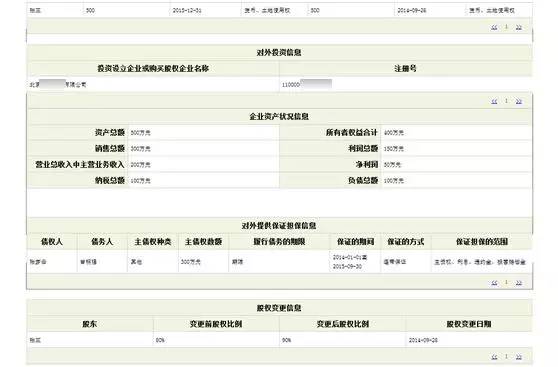The height and width of the screenshot is (367, 558).
Task: Go to previous page of 对外投资信息 table
Action: click(494, 101)
